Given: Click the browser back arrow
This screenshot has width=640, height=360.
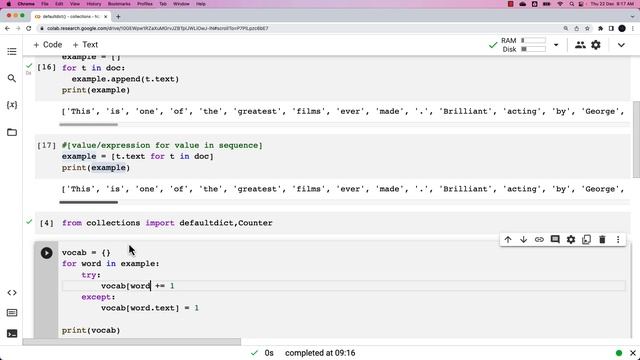Looking at the screenshot, I should pyautogui.click(x=7, y=28).
